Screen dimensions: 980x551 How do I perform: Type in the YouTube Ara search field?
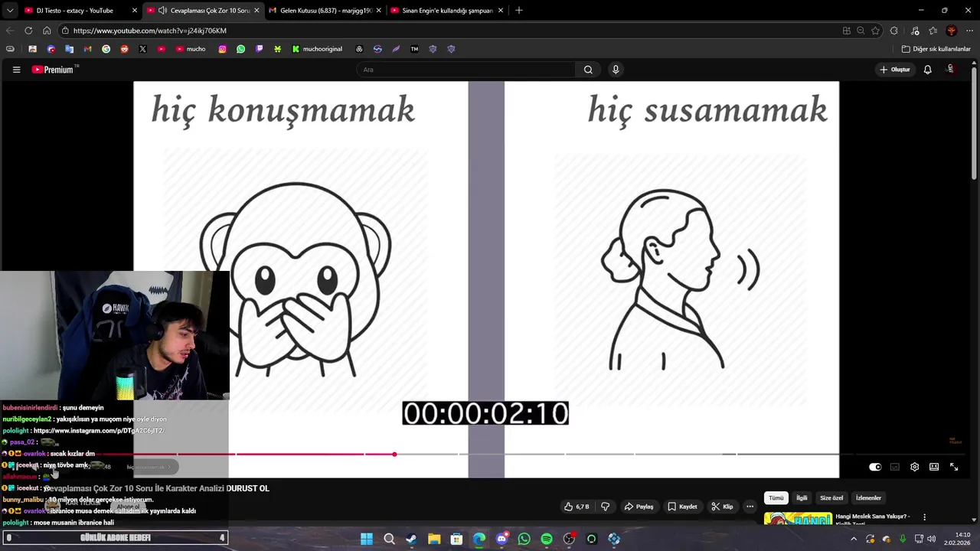(x=466, y=70)
